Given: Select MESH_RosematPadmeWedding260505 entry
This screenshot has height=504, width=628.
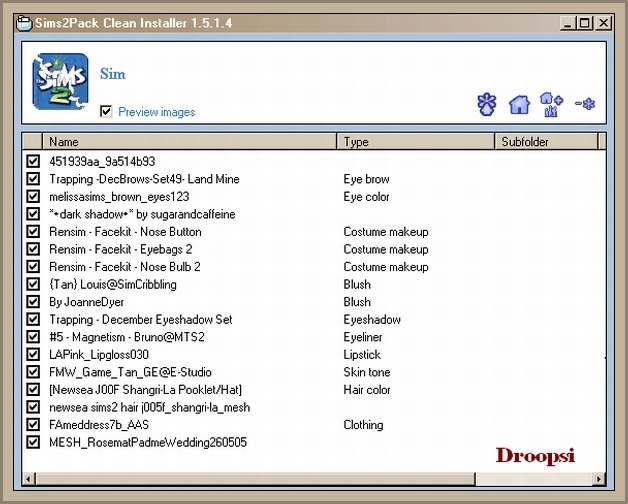Looking at the screenshot, I should tap(148, 442).
